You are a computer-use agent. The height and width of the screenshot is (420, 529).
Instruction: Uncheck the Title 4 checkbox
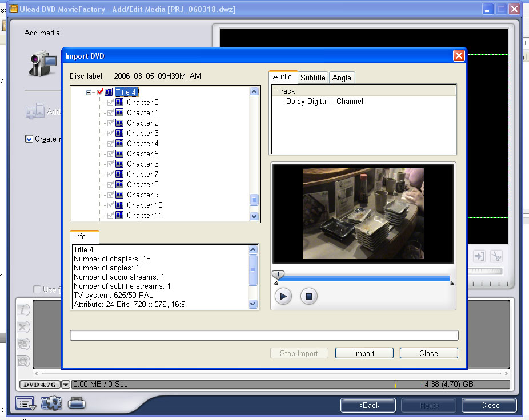point(100,92)
